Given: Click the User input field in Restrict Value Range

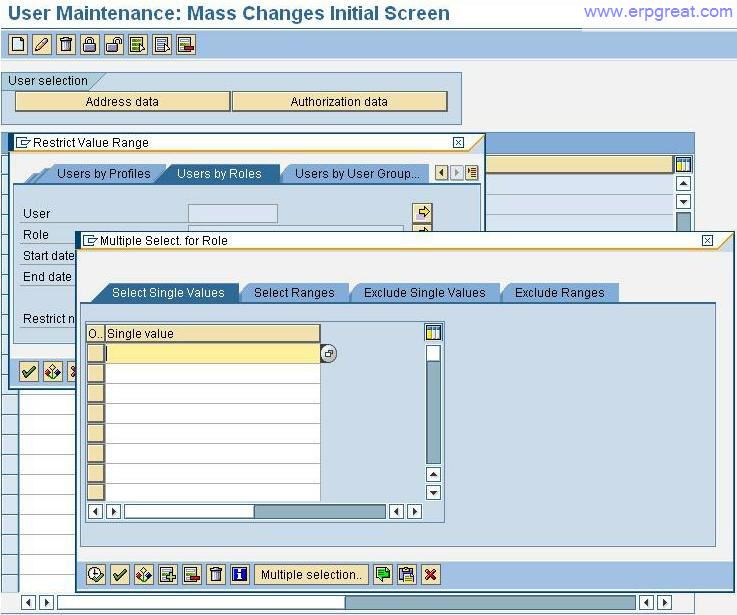Looking at the screenshot, I should pyautogui.click(x=233, y=213).
